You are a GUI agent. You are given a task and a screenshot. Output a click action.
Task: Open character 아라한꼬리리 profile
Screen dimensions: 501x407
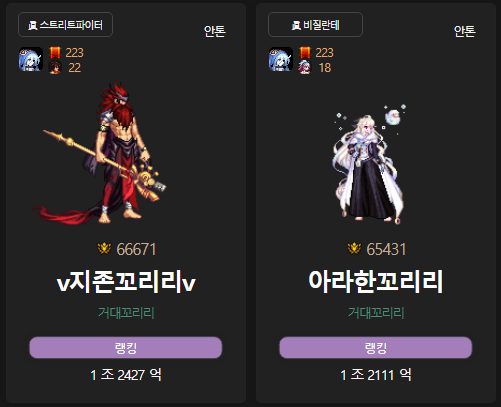tap(376, 282)
